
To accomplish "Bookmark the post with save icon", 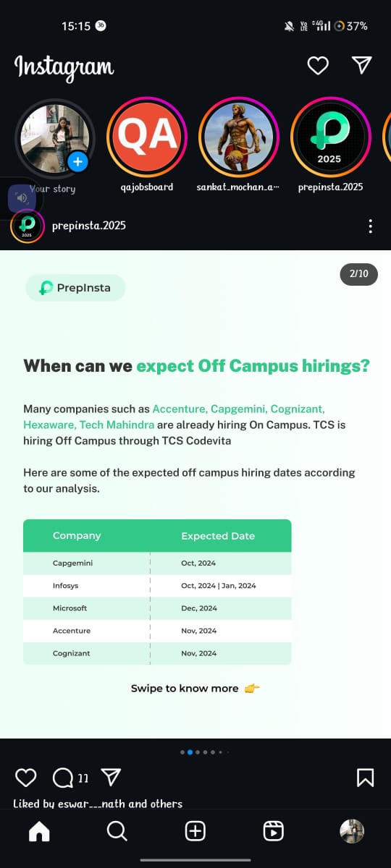I will [366, 778].
